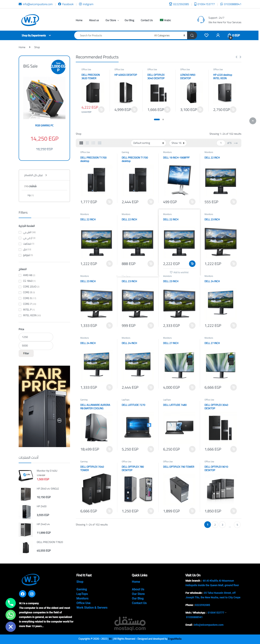Viewport: 260px width, 644px height.
Task: Show next recommended products arrow
Action: pos(240,57)
